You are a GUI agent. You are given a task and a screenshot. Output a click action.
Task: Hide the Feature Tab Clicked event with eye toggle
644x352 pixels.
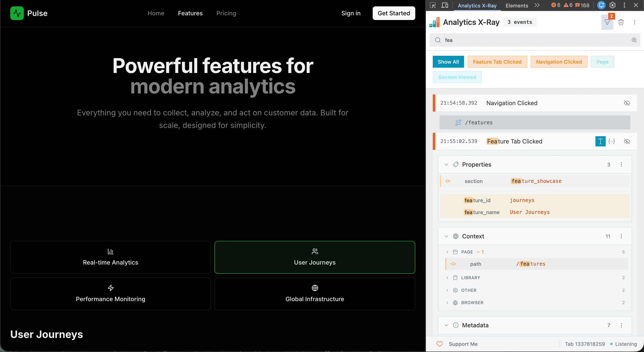point(627,141)
